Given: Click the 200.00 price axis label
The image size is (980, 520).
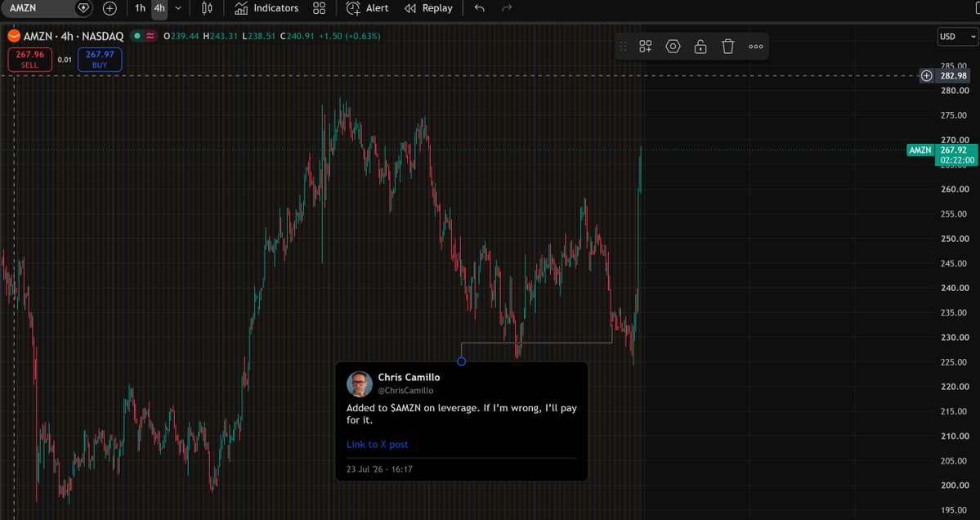Looking at the screenshot, I should pyautogui.click(x=955, y=486).
